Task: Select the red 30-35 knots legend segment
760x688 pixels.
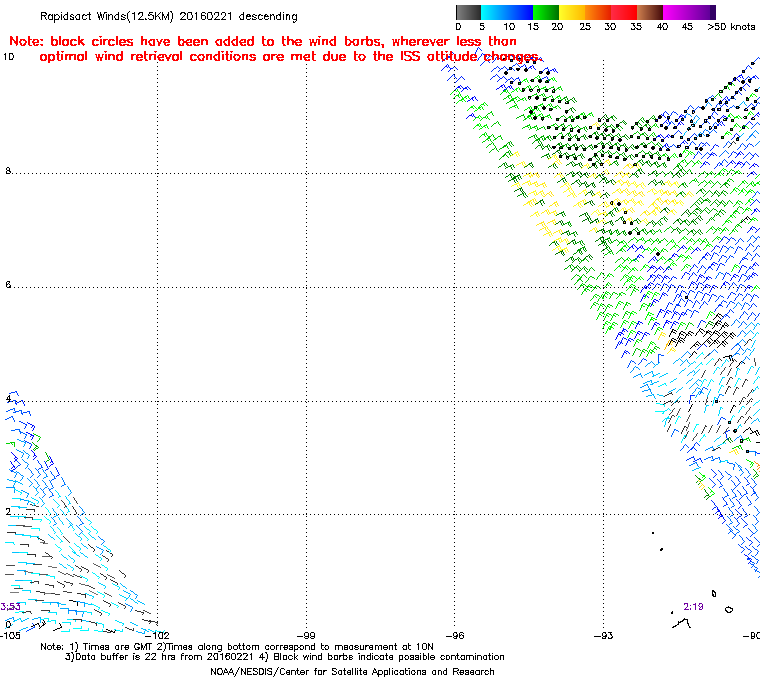Action: point(624,12)
